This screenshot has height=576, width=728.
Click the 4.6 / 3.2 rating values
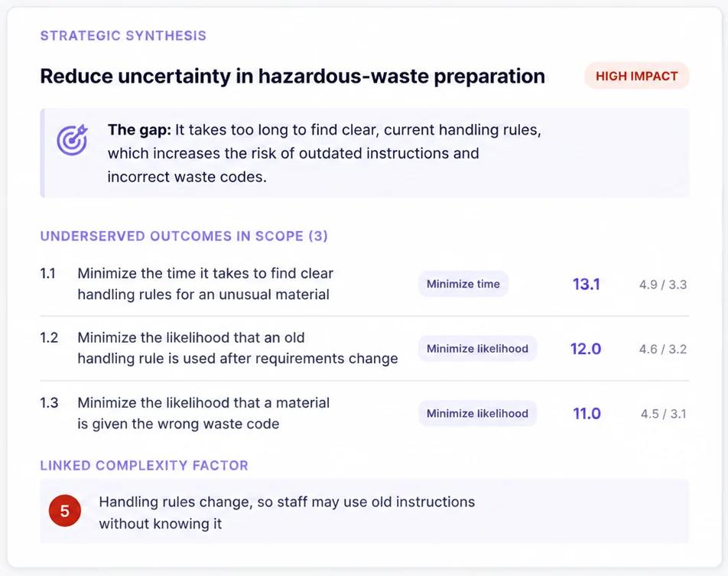point(662,349)
